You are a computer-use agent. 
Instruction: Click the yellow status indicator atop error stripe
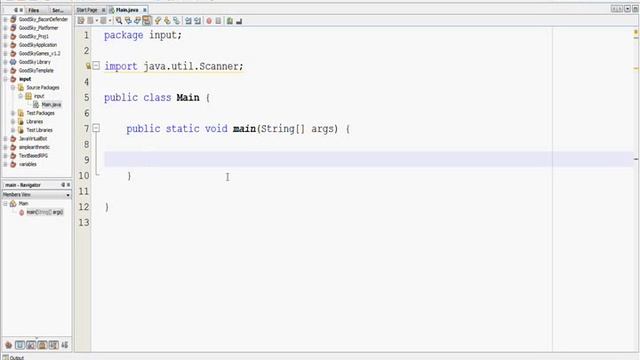(636, 32)
